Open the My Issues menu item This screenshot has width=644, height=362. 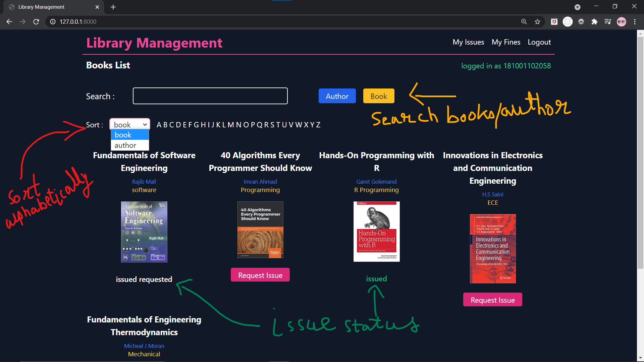point(468,42)
